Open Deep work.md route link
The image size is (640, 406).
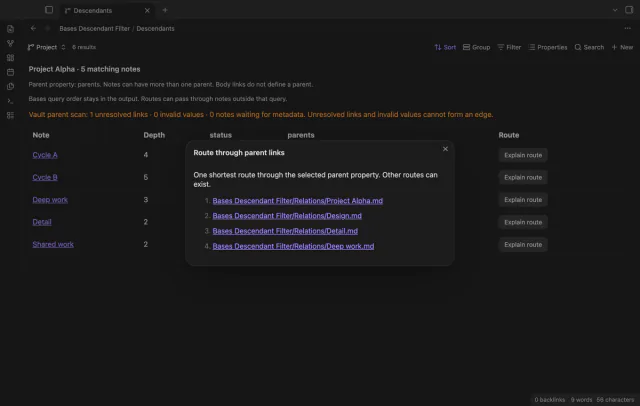[293, 246]
